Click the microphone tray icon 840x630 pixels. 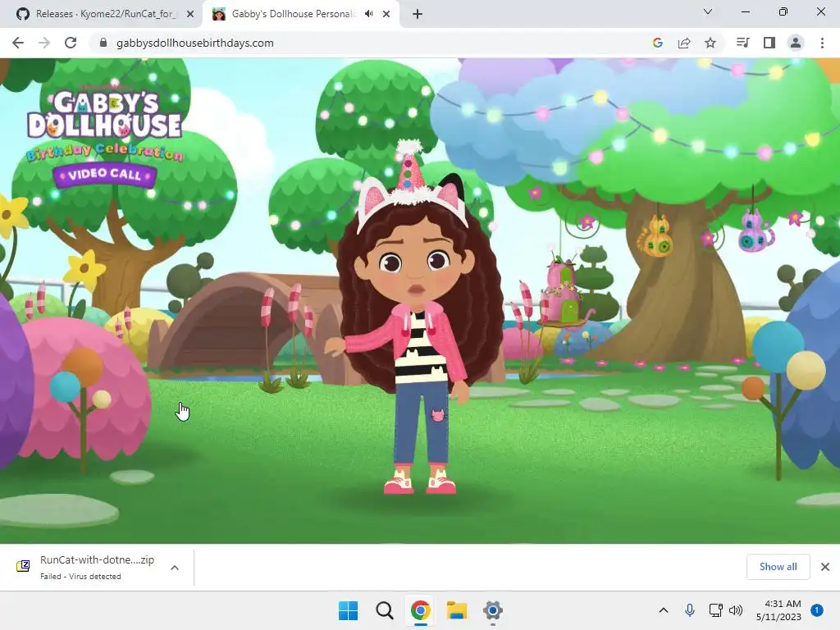tap(690, 610)
